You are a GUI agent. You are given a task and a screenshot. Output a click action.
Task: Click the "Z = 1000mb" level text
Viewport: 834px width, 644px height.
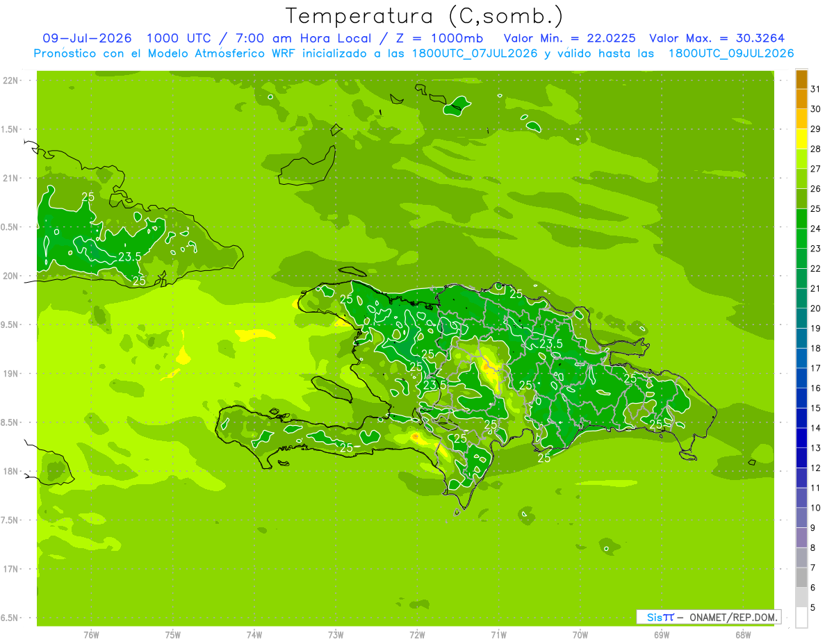pyautogui.click(x=439, y=38)
